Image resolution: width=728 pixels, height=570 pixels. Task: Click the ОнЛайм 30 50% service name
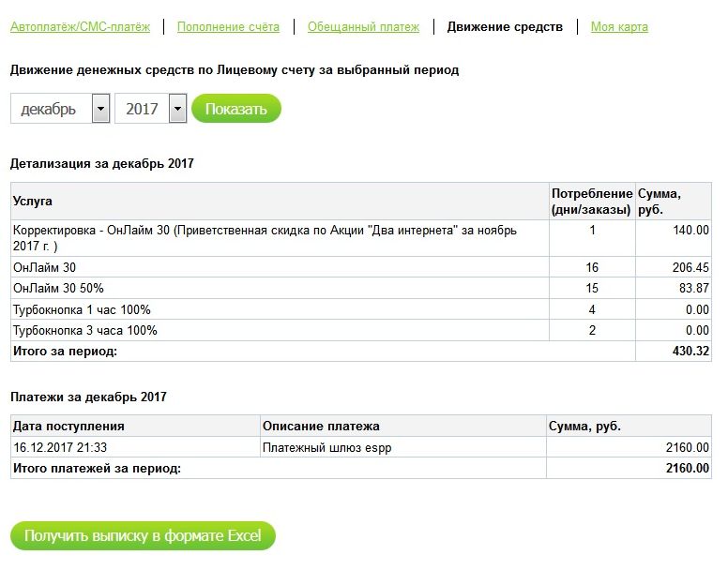coord(56,289)
